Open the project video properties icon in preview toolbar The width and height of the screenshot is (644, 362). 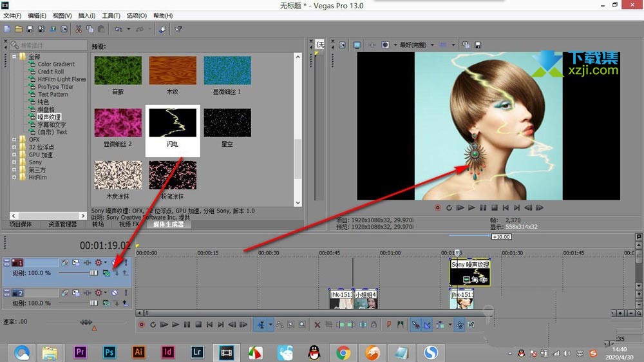(342, 45)
